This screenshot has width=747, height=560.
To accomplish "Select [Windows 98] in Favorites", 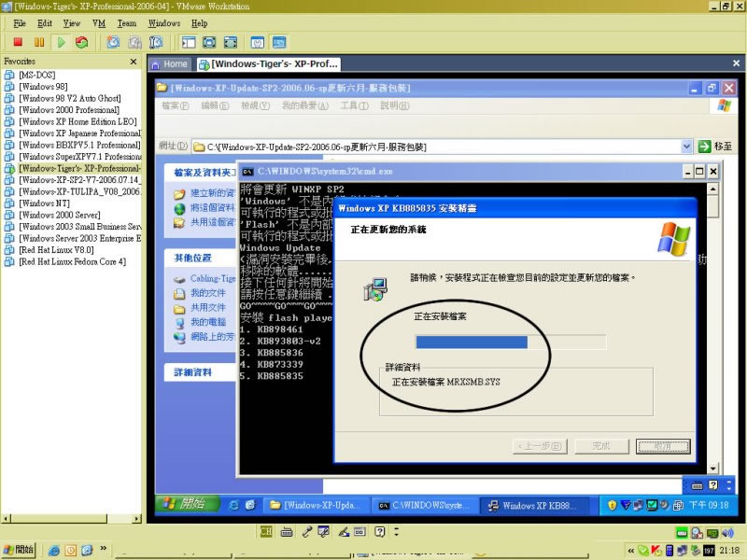I will (x=43, y=87).
